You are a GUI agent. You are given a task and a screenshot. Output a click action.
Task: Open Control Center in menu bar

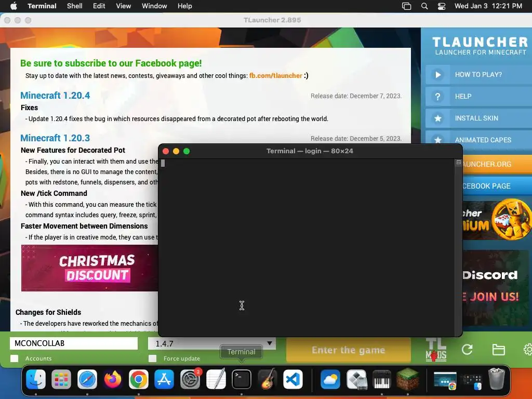[442, 6]
